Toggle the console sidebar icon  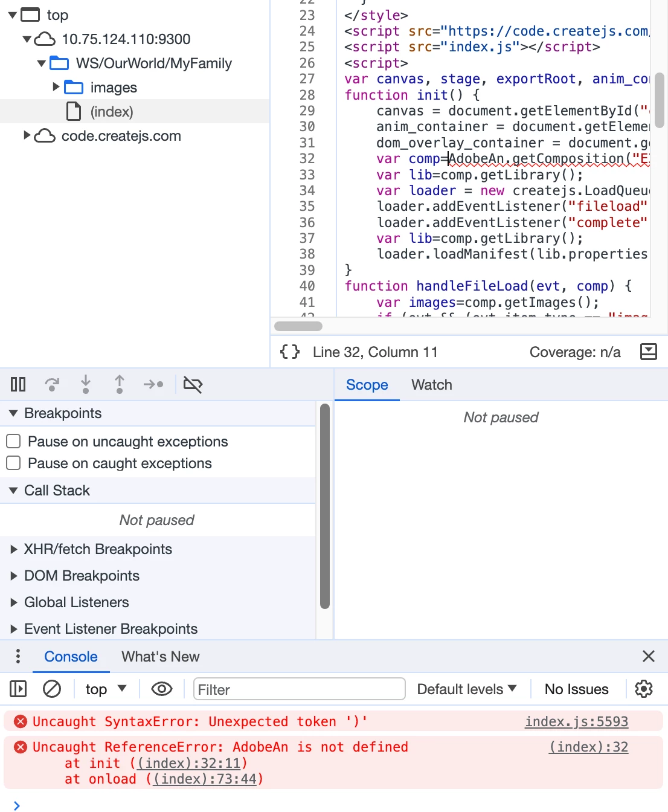pos(18,689)
